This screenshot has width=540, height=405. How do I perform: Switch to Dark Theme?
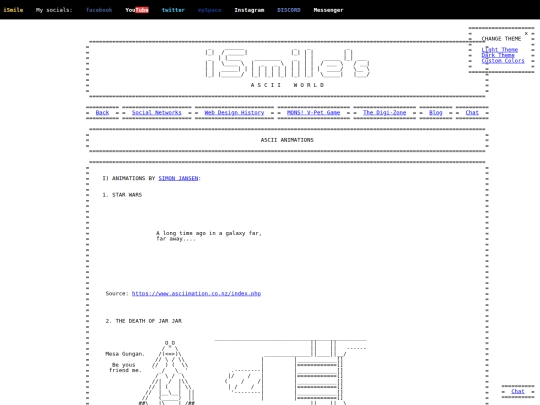(x=498, y=55)
